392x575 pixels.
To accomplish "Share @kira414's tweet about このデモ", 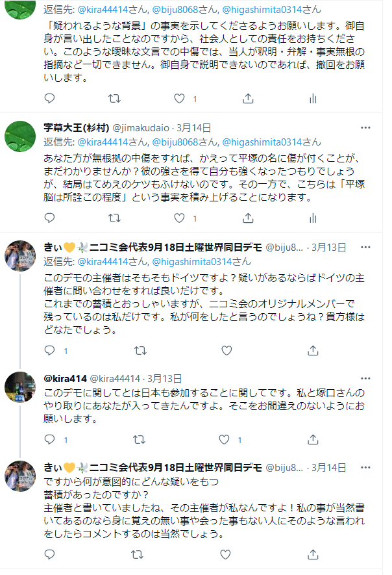I will tap(313, 440).
